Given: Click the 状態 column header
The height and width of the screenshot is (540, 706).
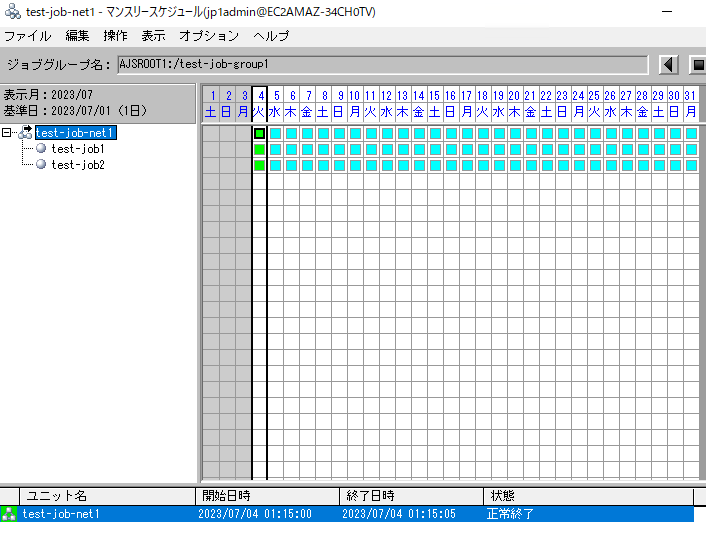Looking at the screenshot, I should (502, 496).
